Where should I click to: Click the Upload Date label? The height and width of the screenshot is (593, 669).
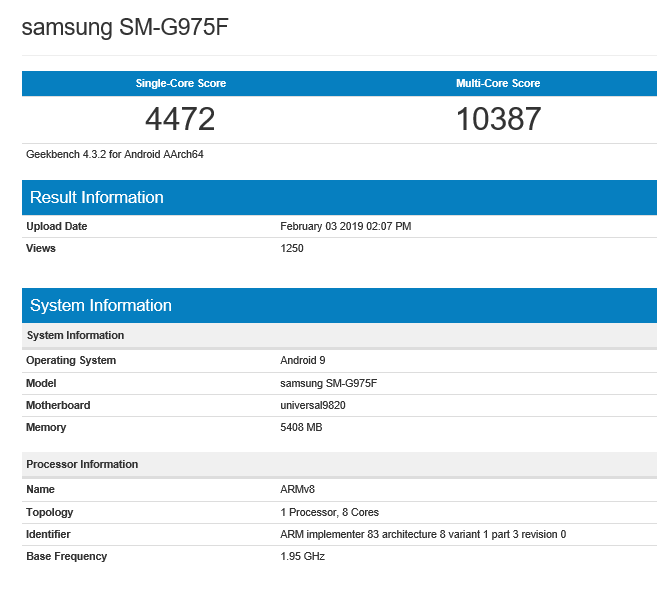(x=57, y=226)
